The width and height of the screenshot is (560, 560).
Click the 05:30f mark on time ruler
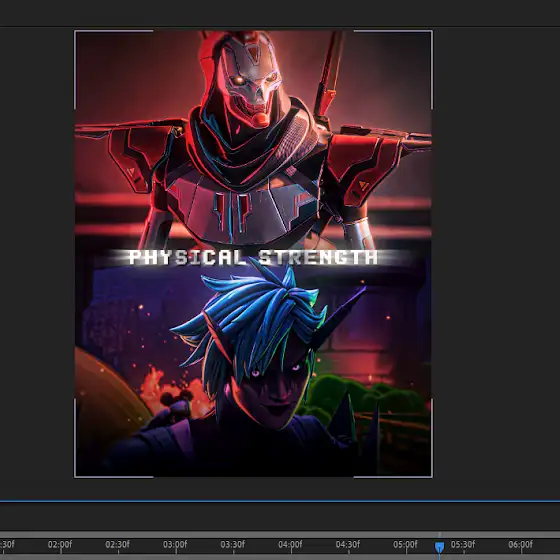point(463,544)
